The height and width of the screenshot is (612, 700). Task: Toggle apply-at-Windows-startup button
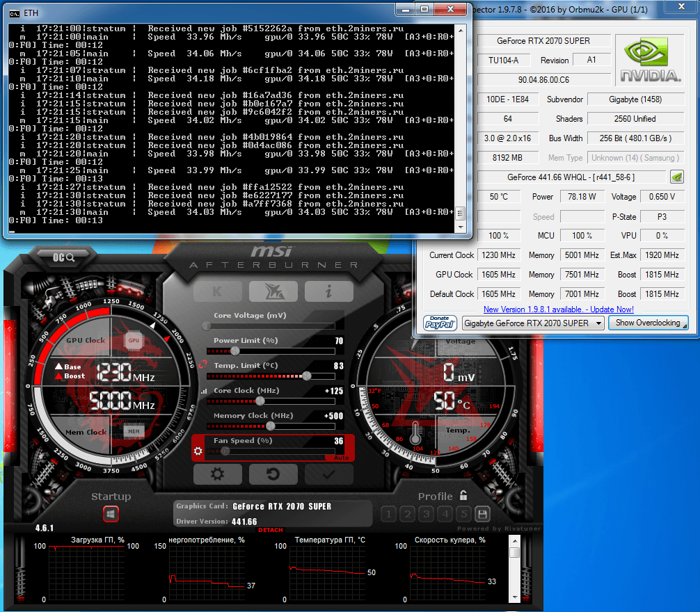click(x=111, y=515)
